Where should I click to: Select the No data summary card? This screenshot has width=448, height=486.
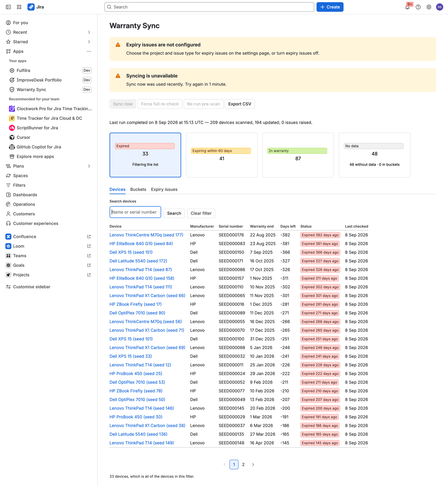(x=375, y=155)
